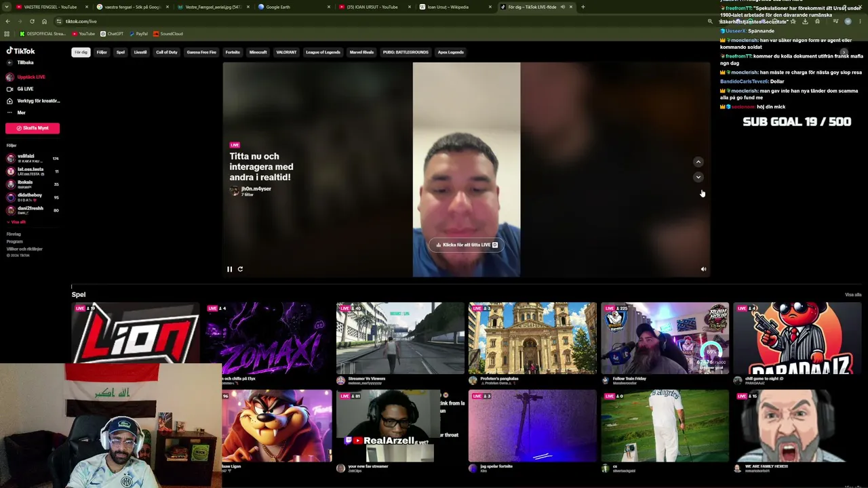Open a new browser tab
This screenshot has height=488, width=868.
coord(583,7)
